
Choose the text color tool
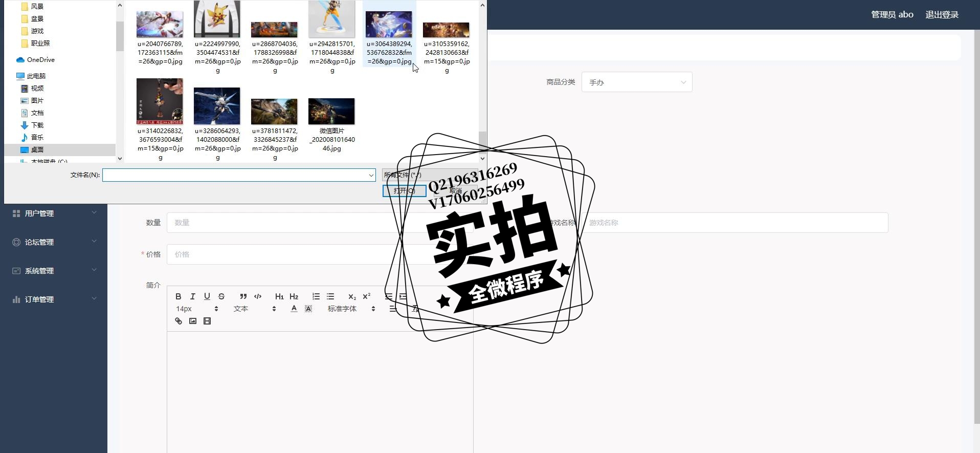pos(294,309)
